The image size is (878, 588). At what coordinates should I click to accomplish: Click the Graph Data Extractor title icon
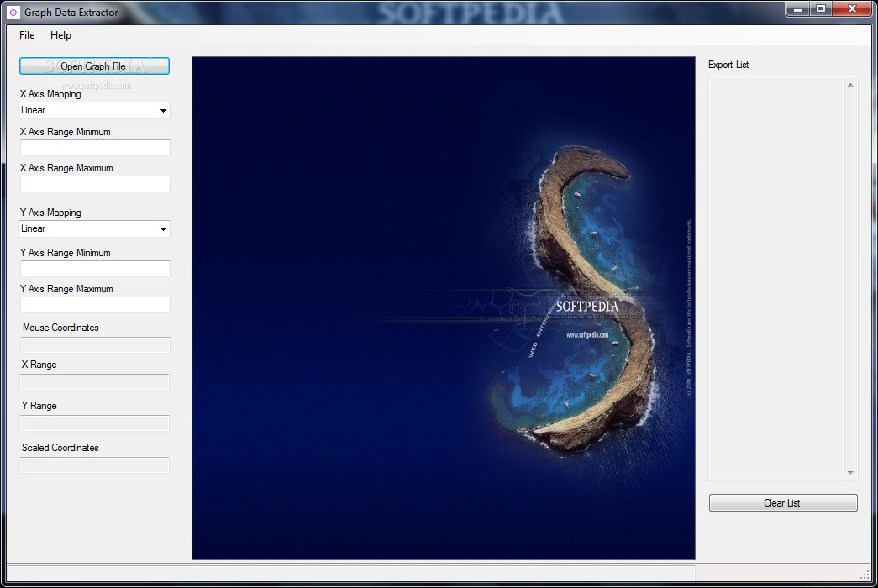[13, 13]
